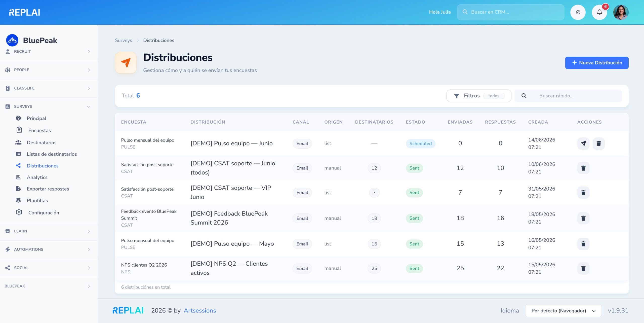Open the Idioma language dropdown
The image size is (644, 323).
(563, 311)
